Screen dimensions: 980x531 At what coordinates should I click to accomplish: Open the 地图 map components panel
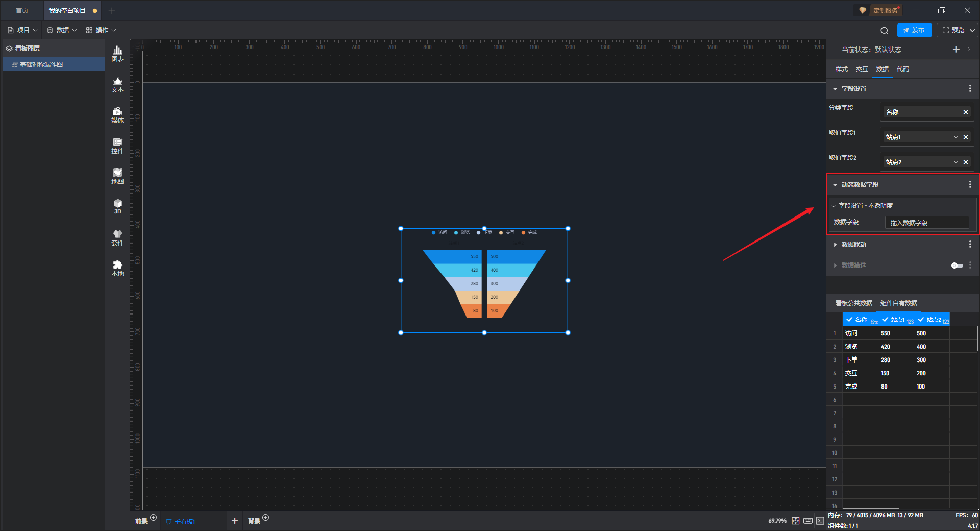117,176
